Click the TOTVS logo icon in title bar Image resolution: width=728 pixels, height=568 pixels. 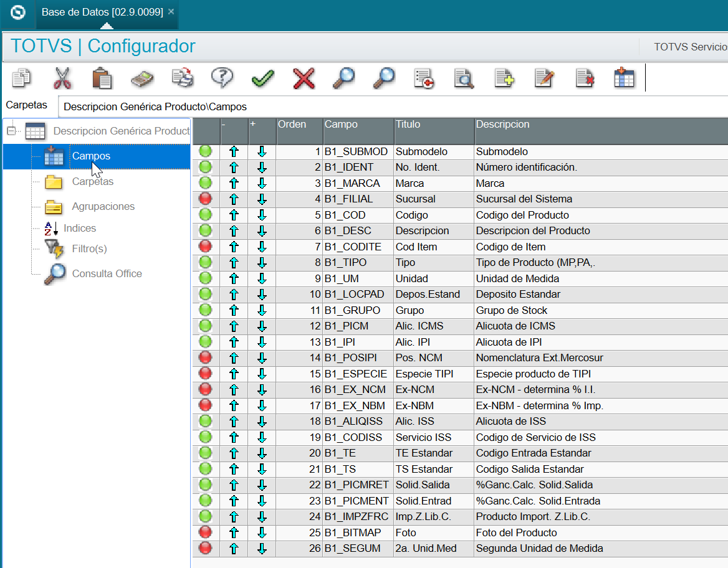coord(17,12)
